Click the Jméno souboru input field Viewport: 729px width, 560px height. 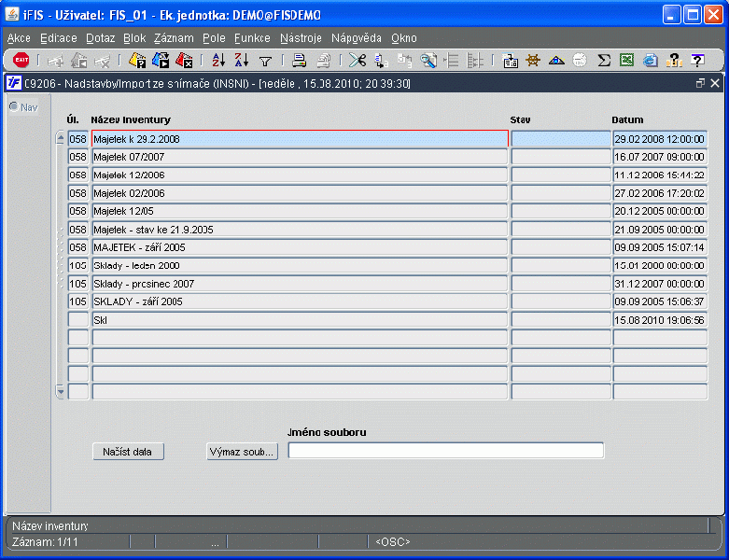[446, 450]
